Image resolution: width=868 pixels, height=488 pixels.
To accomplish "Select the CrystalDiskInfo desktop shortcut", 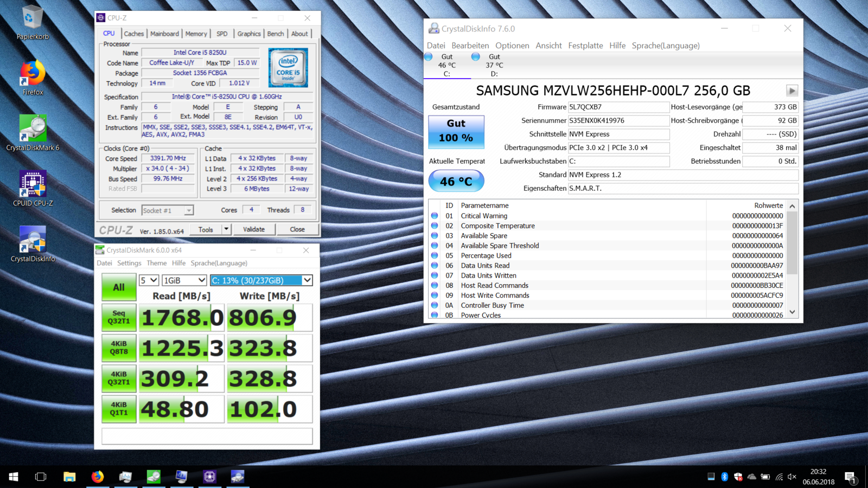I will coord(33,244).
